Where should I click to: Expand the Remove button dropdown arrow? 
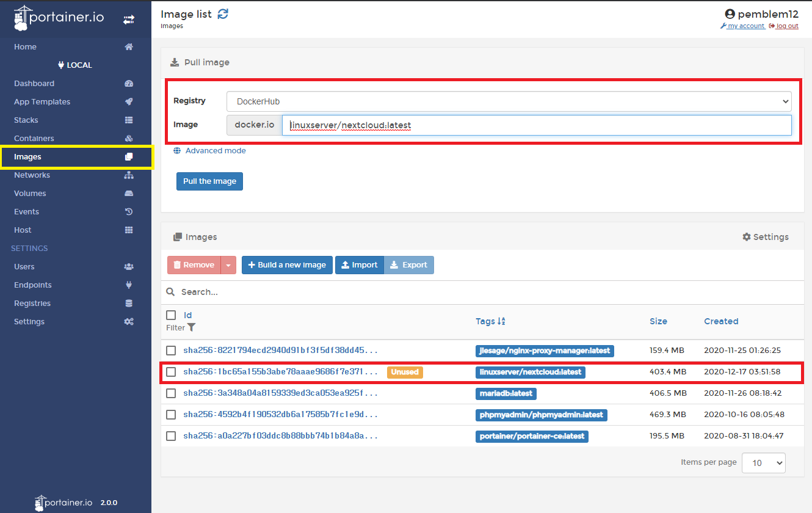click(228, 265)
